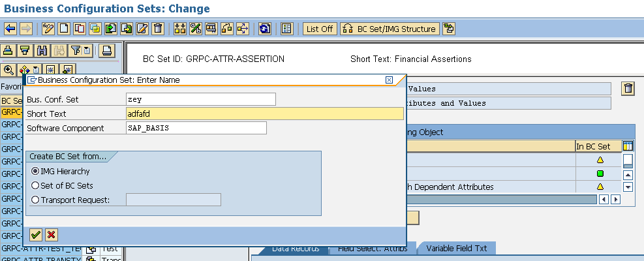Select the Set of BC Sets radio option

point(35,185)
